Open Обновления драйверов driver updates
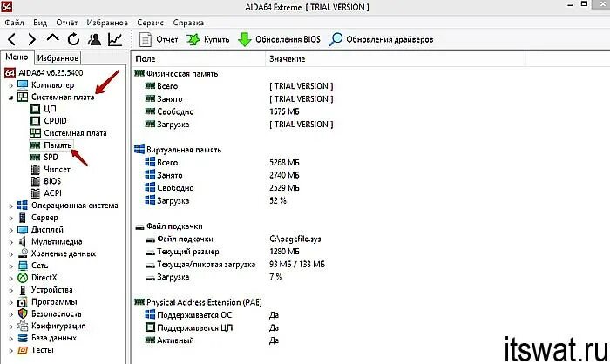 coord(381,40)
